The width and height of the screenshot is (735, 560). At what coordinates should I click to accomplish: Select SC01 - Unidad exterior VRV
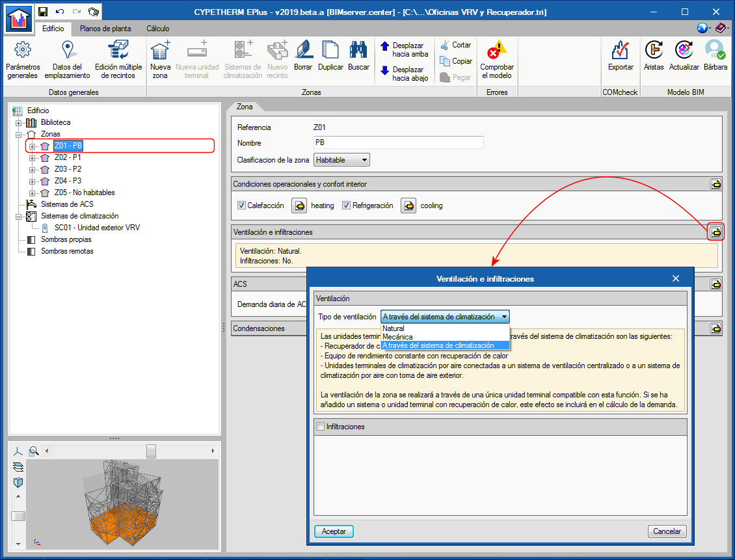click(97, 228)
